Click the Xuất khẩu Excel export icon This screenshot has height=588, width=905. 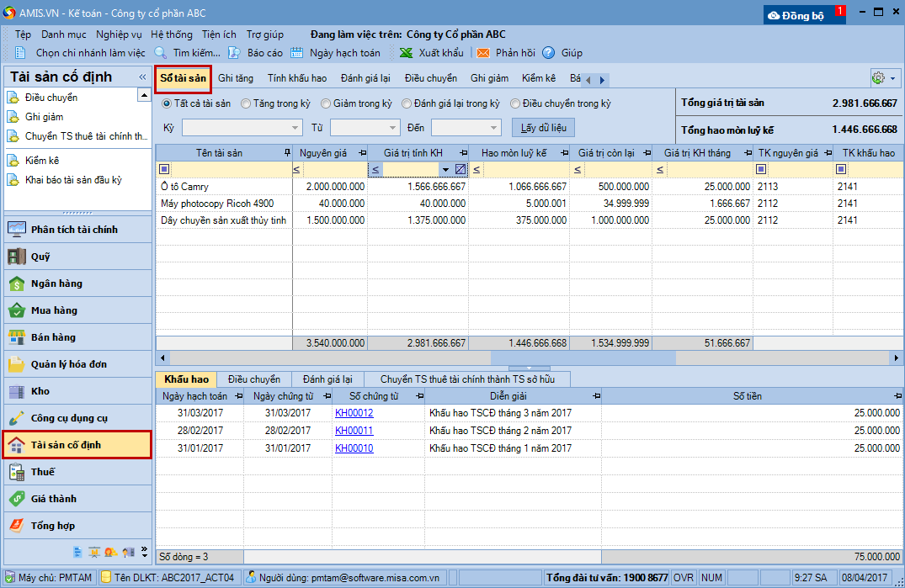(406, 53)
